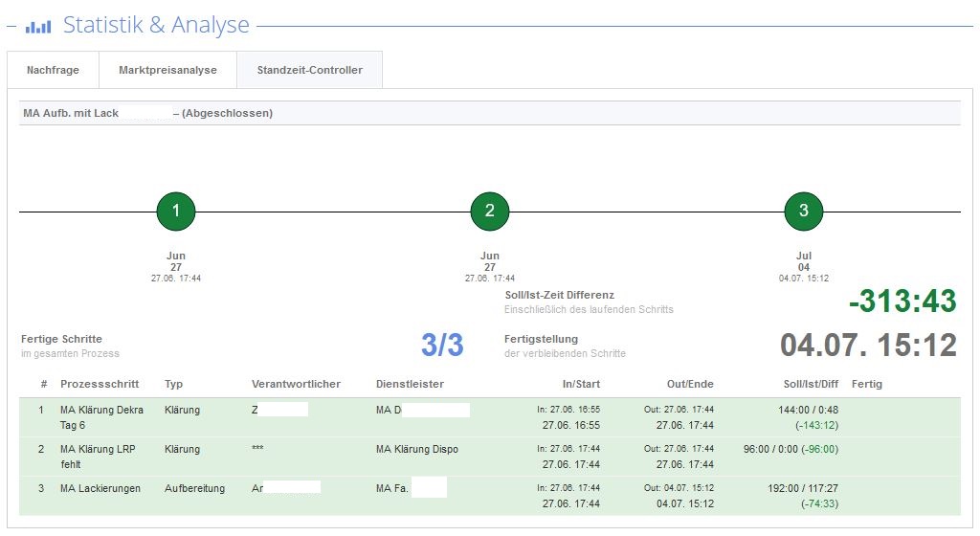Select timeline step 3 marker
Screen dimensions: 980x536
click(x=804, y=212)
